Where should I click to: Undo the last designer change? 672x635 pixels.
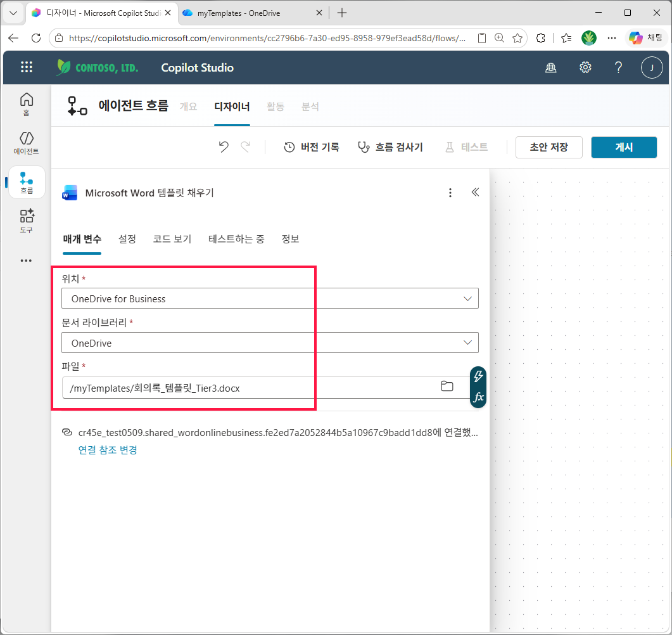click(224, 147)
